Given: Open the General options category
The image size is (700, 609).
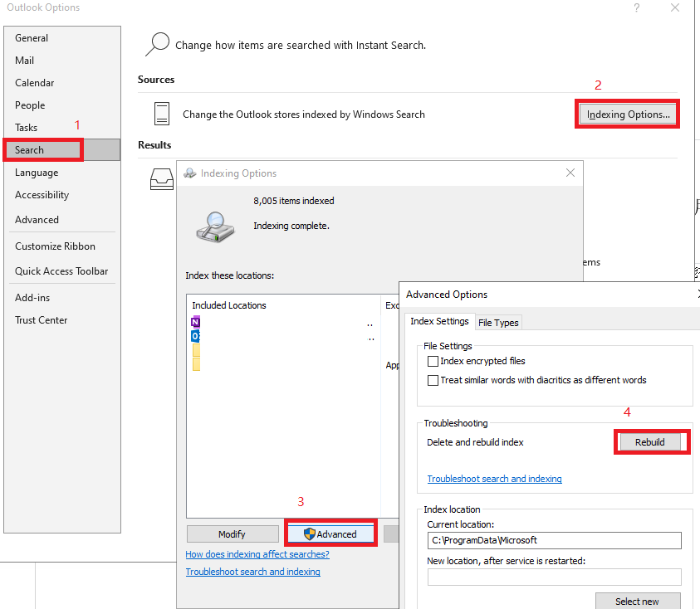Looking at the screenshot, I should [x=62, y=38].
